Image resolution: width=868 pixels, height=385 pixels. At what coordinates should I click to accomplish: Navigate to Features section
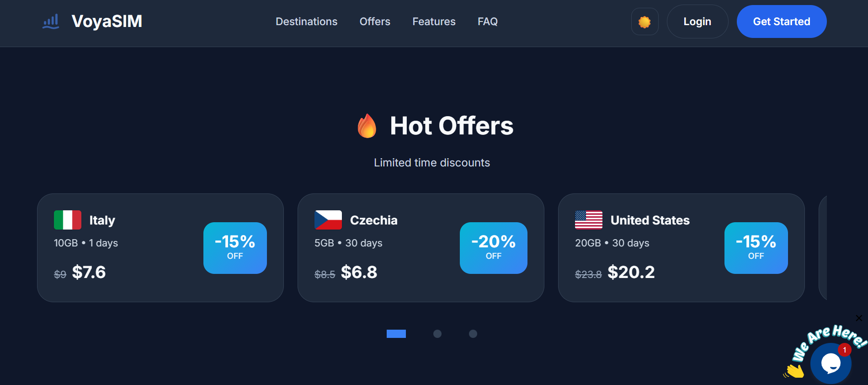coord(434,21)
